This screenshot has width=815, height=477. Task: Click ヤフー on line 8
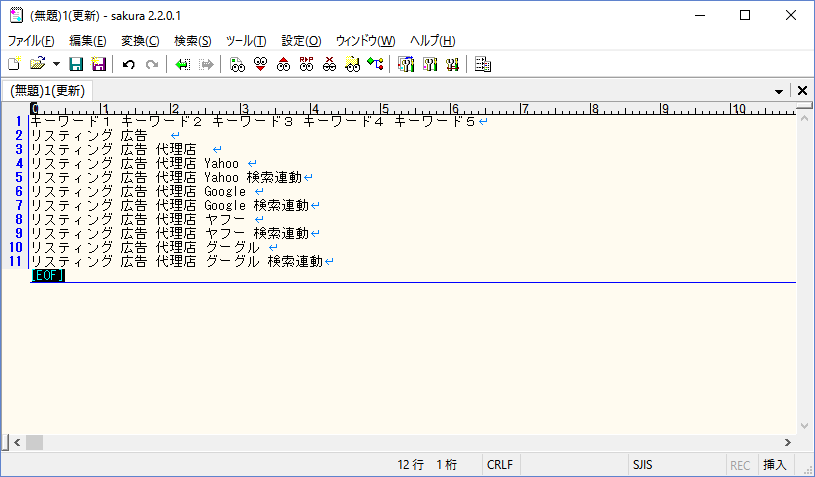pyautogui.click(x=225, y=220)
